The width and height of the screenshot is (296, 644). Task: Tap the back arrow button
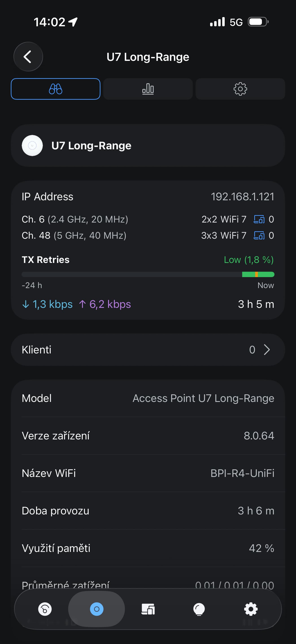28,57
